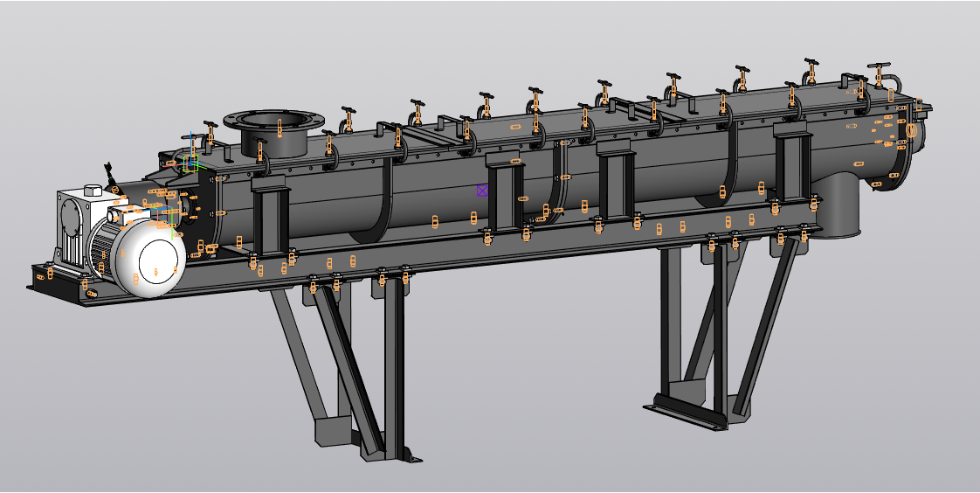980x493 pixels.
Task: Select the right support frame's floor base plate
Action: pos(686,412)
